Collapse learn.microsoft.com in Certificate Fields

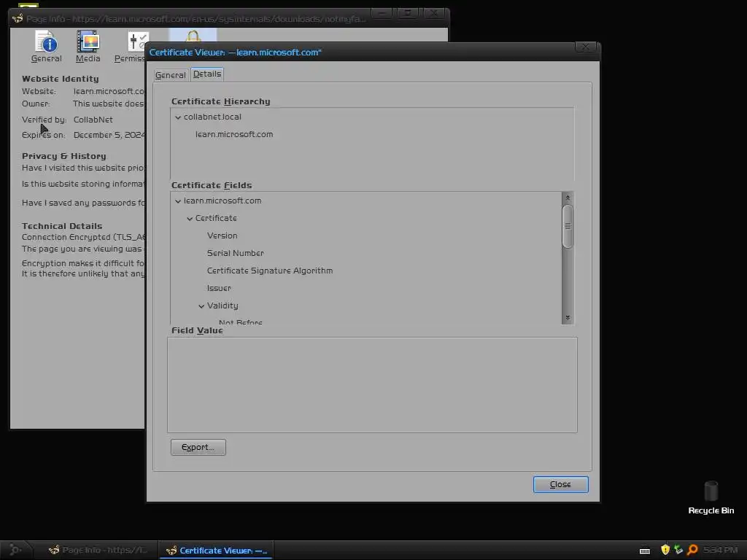[178, 201]
